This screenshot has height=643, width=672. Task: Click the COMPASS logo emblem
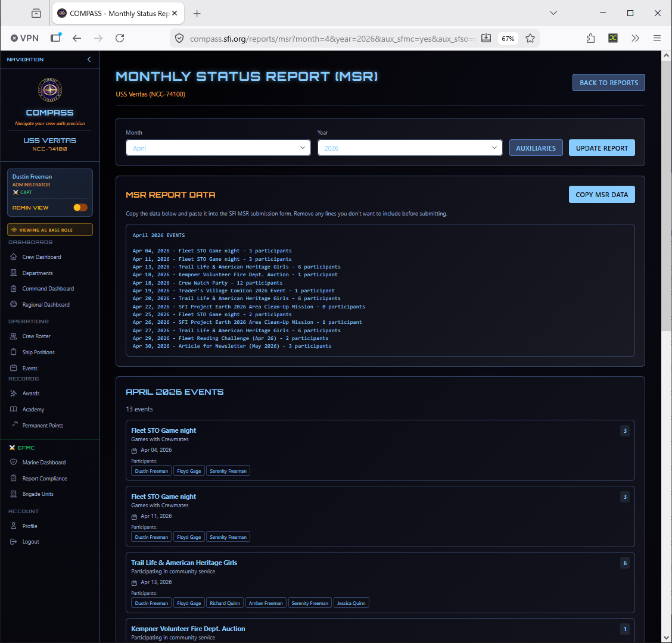(50, 90)
